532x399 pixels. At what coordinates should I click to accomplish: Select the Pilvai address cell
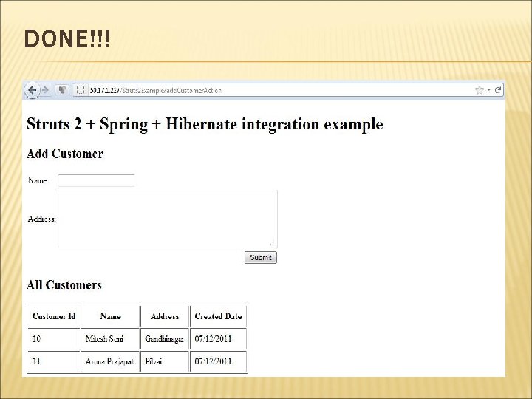tap(165, 361)
